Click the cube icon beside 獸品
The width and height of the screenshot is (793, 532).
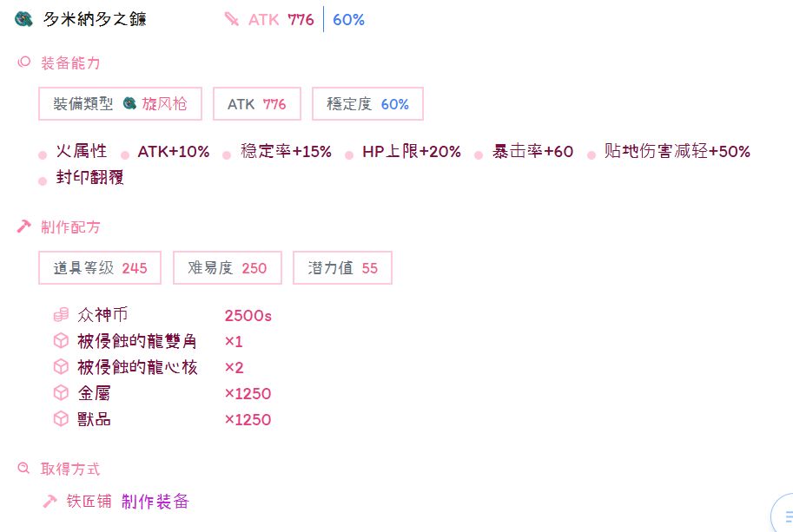[x=61, y=419]
